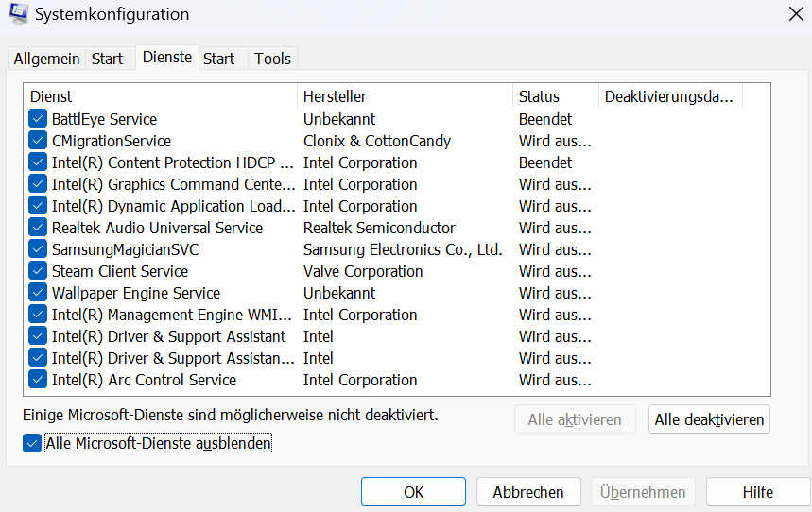This screenshot has height=512, width=812.
Task: Sort by the Hersteller column header
Action: [405, 96]
